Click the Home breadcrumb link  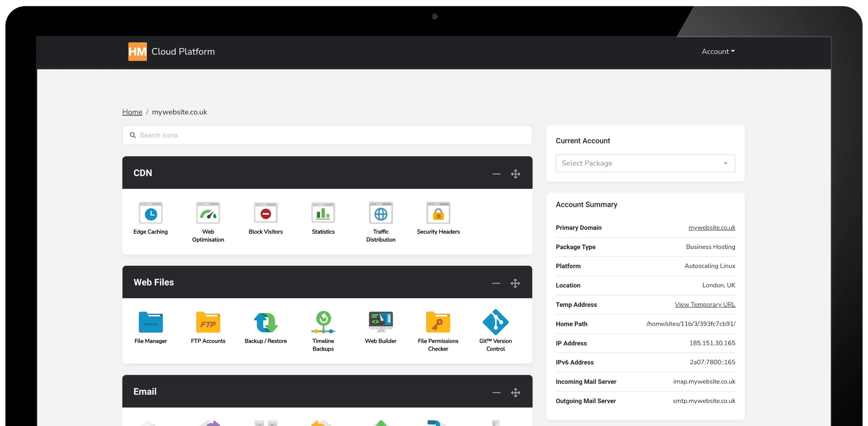click(x=132, y=112)
